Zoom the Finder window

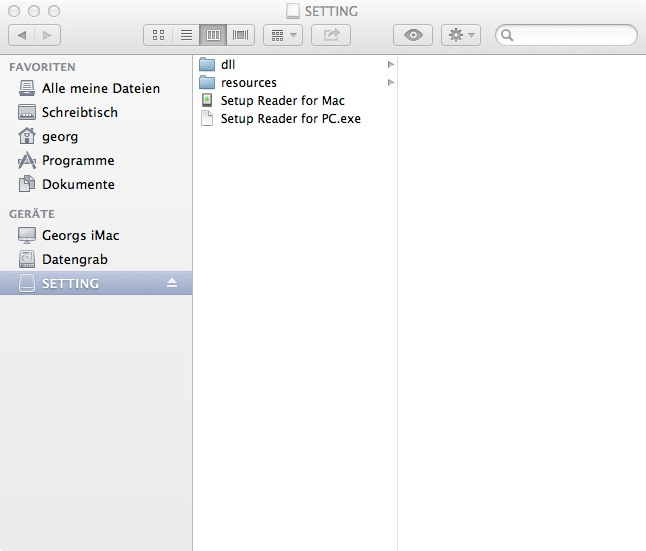pos(54,11)
